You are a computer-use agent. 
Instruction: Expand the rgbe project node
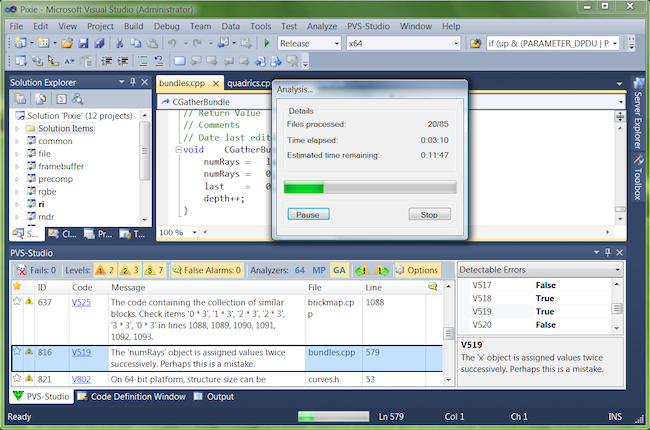tap(17, 192)
